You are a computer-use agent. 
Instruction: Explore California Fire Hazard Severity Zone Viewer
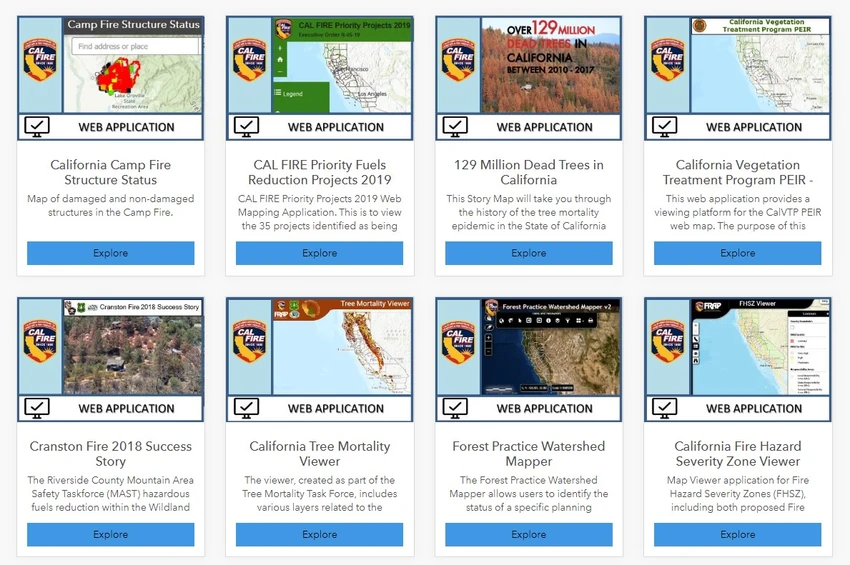[737, 535]
